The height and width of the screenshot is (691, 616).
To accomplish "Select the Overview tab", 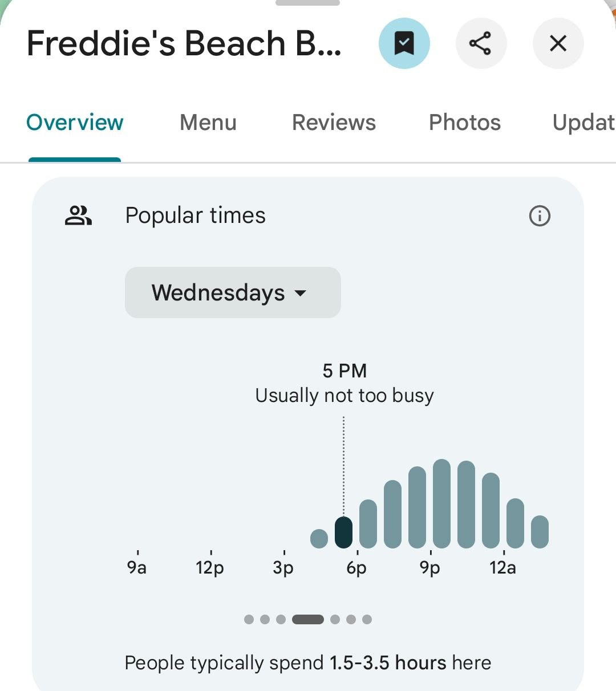I will click(x=75, y=123).
